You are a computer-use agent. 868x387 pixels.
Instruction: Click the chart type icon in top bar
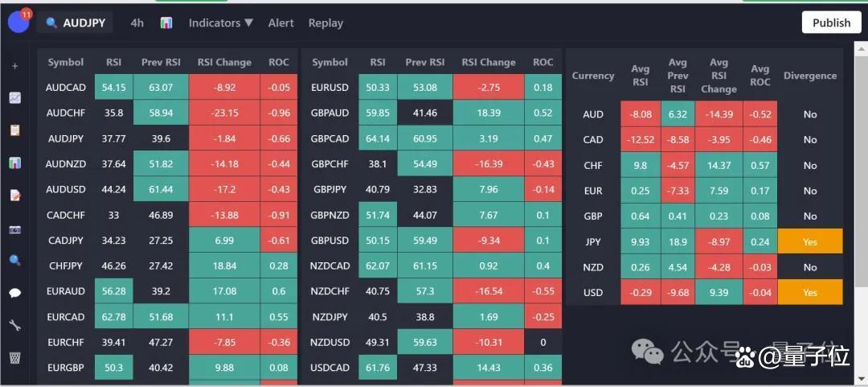166,23
